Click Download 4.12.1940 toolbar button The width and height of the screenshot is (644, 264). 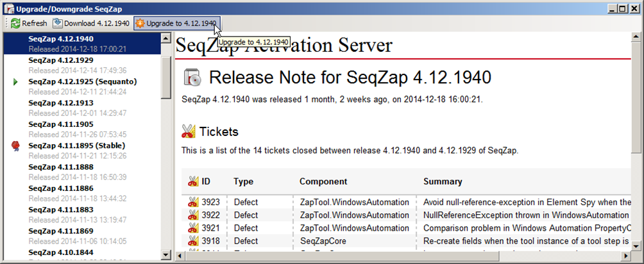(x=91, y=24)
